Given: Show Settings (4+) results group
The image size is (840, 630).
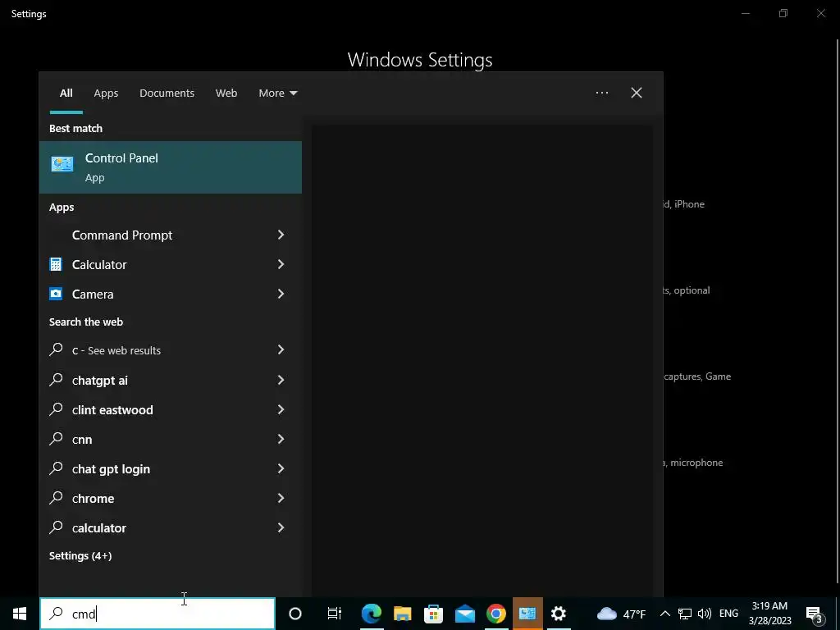Looking at the screenshot, I should 80,556.
